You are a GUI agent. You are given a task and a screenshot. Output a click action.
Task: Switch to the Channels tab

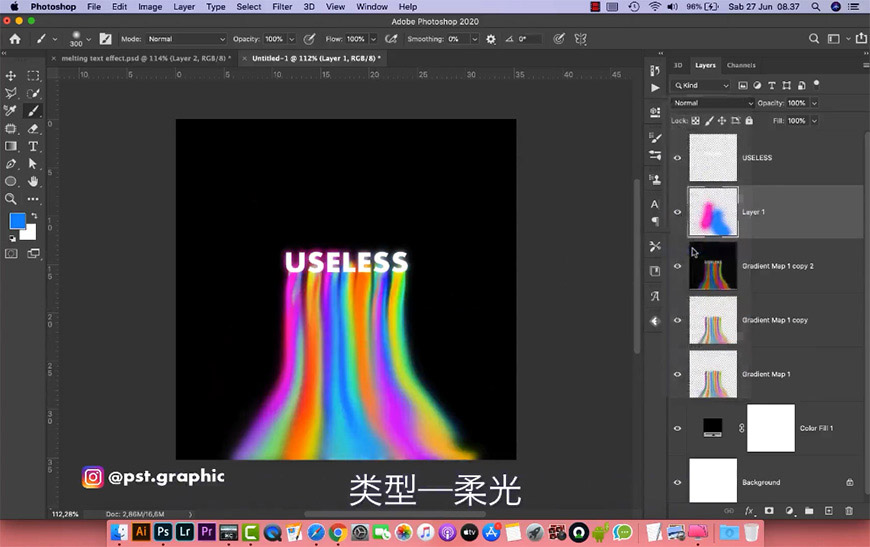pos(741,65)
